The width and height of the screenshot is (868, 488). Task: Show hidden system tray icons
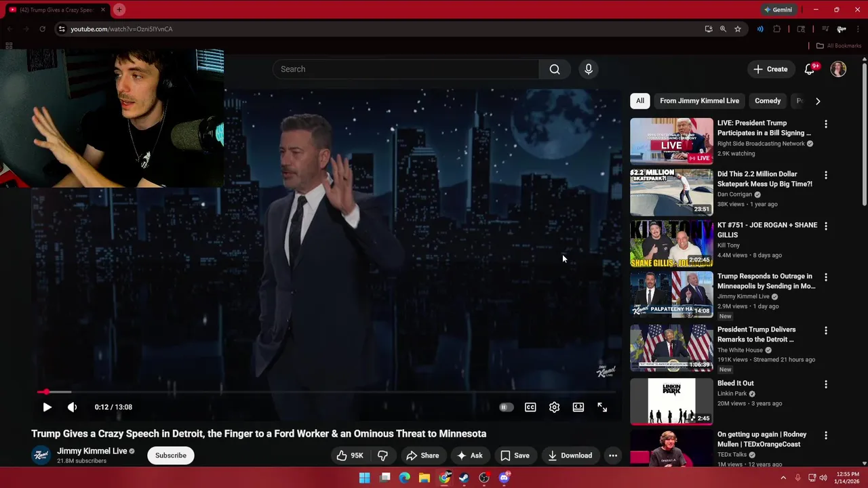[x=783, y=478]
